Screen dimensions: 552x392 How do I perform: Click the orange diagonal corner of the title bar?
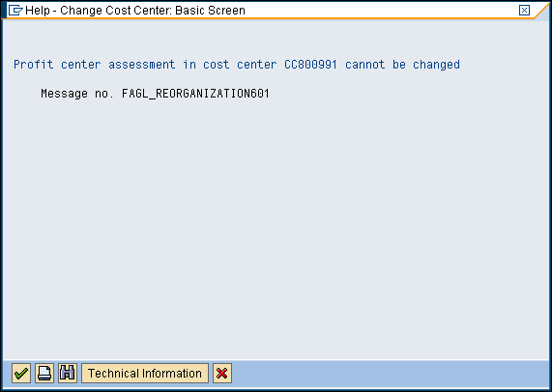click(541, 11)
